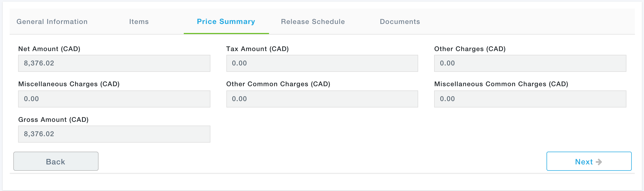
Task: Open the General Information tab
Action: 52,22
